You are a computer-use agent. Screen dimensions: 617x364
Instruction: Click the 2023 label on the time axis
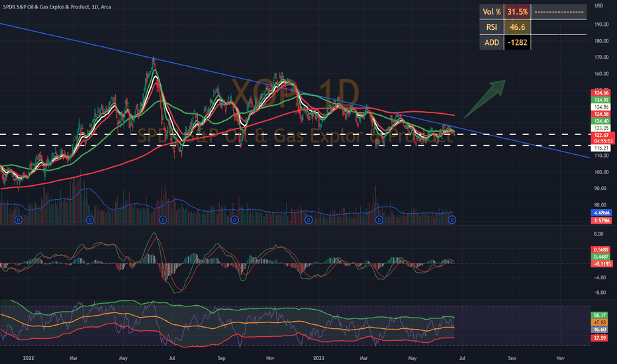click(318, 358)
